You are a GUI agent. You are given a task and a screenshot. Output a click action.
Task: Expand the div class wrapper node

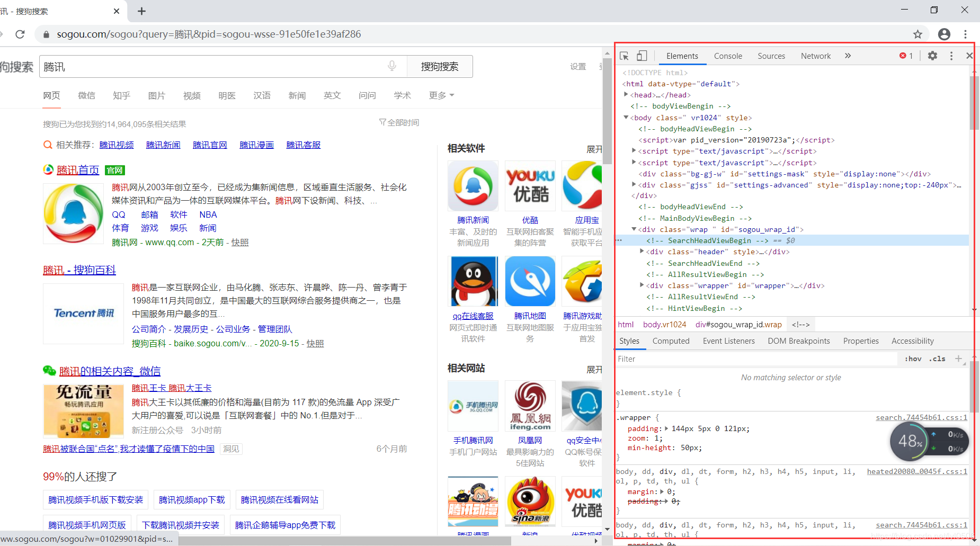pos(642,285)
